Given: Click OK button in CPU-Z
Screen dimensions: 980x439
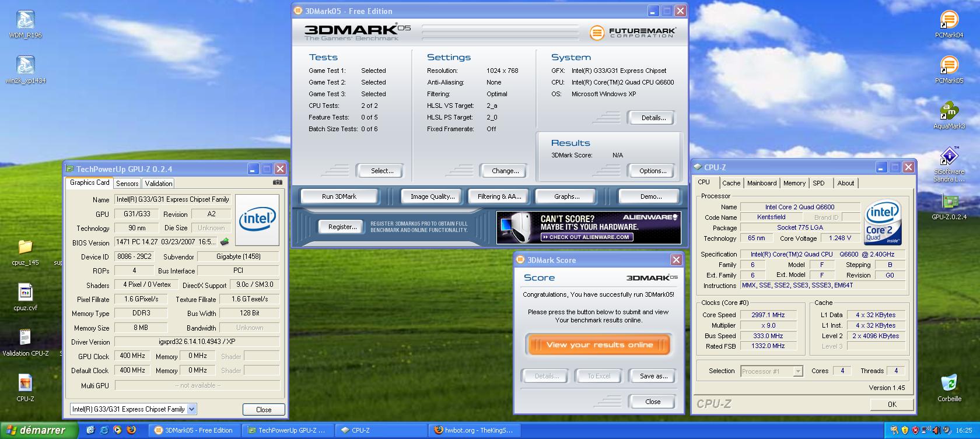Looking at the screenshot, I should point(892,404).
